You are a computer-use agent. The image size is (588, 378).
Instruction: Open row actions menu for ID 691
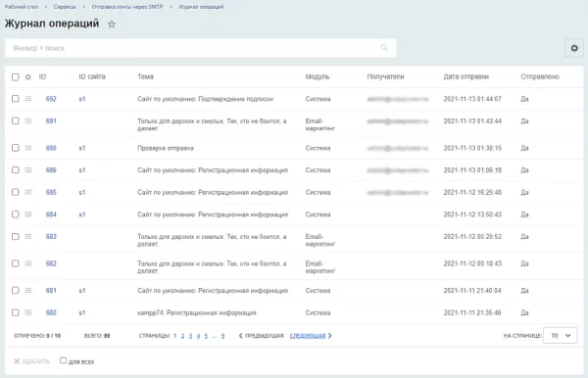[x=28, y=120]
